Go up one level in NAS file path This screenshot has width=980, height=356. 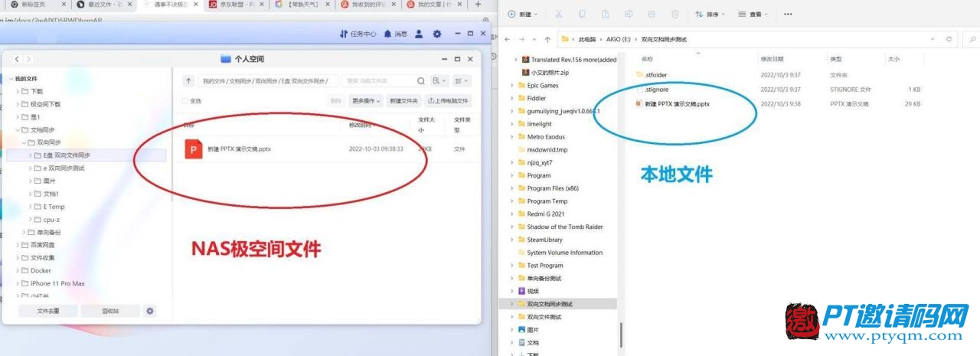tap(189, 80)
